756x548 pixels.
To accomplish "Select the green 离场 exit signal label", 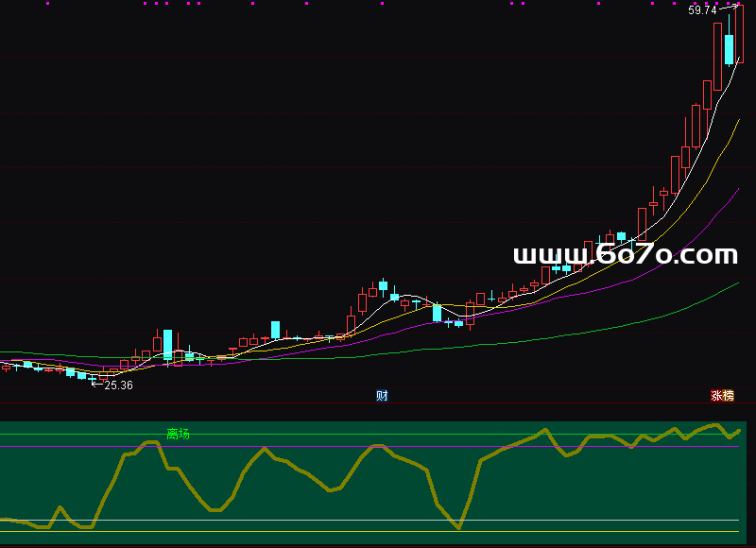I will (178, 434).
